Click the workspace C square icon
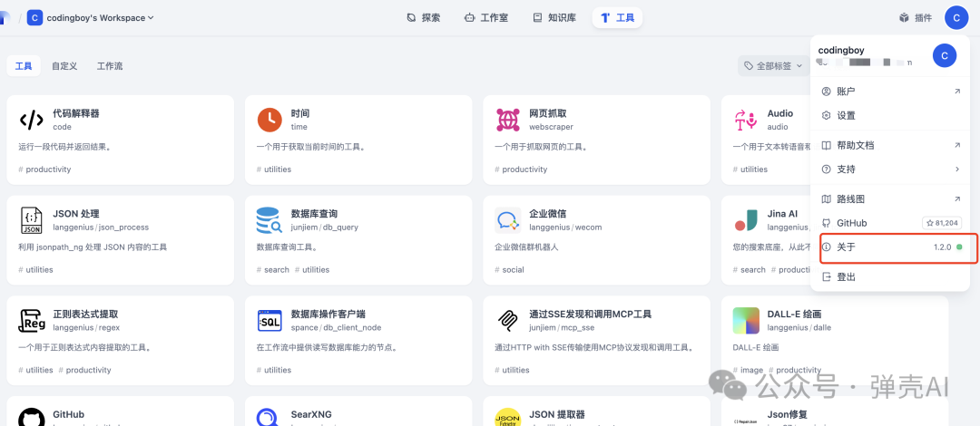980x426 pixels. click(x=35, y=17)
